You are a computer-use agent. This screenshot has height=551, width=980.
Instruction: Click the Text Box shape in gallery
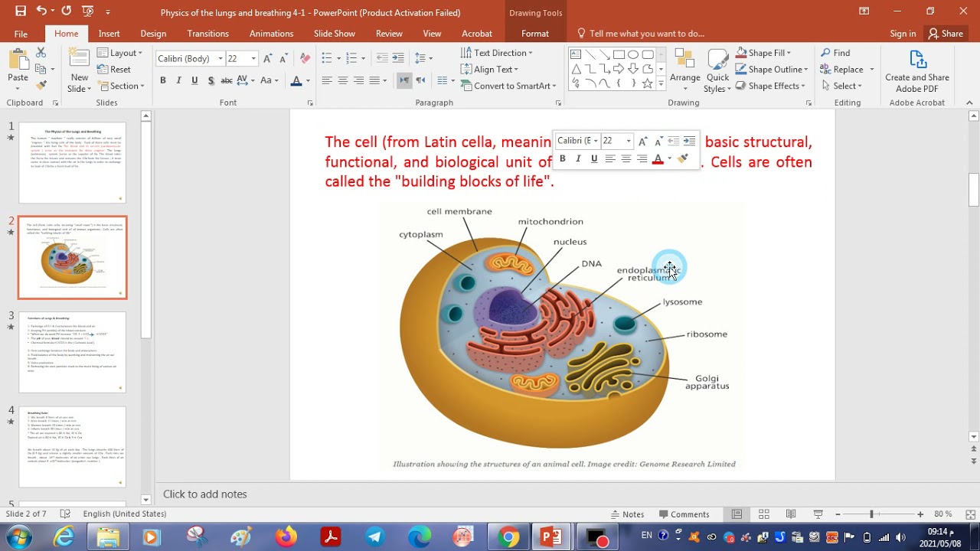coord(576,54)
